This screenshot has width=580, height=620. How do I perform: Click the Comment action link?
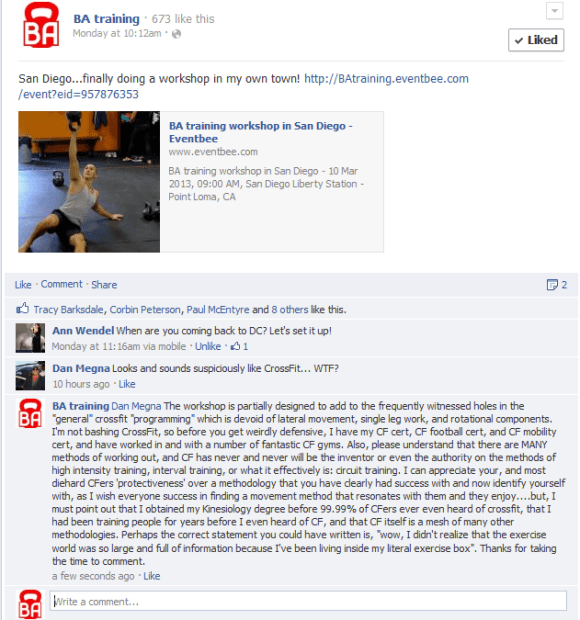point(62,284)
